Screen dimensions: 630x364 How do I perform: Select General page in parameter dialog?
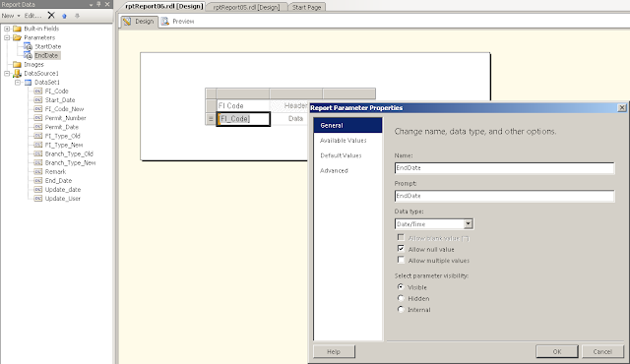coord(347,125)
